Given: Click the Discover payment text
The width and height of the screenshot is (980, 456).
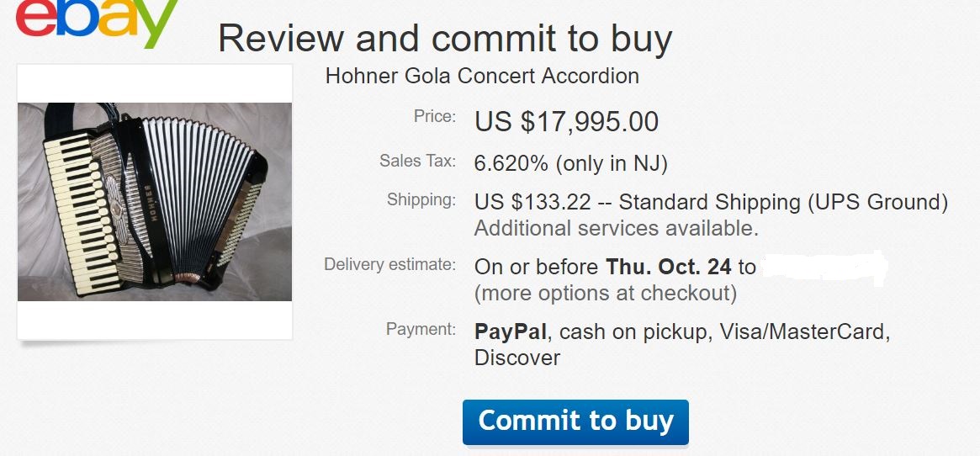Looking at the screenshot, I should (x=516, y=358).
